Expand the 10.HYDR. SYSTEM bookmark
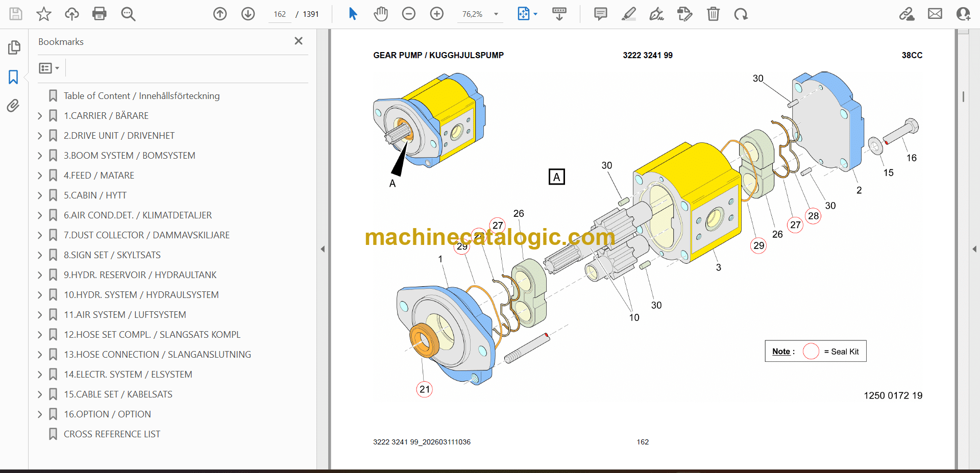The height and width of the screenshot is (473, 980). point(40,295)
